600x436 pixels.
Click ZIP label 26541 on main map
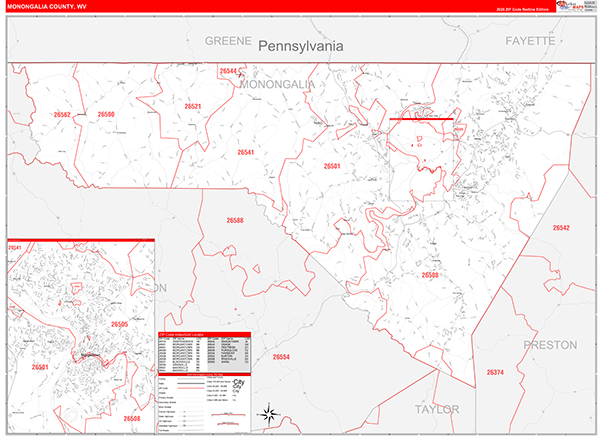coord(246,152)
